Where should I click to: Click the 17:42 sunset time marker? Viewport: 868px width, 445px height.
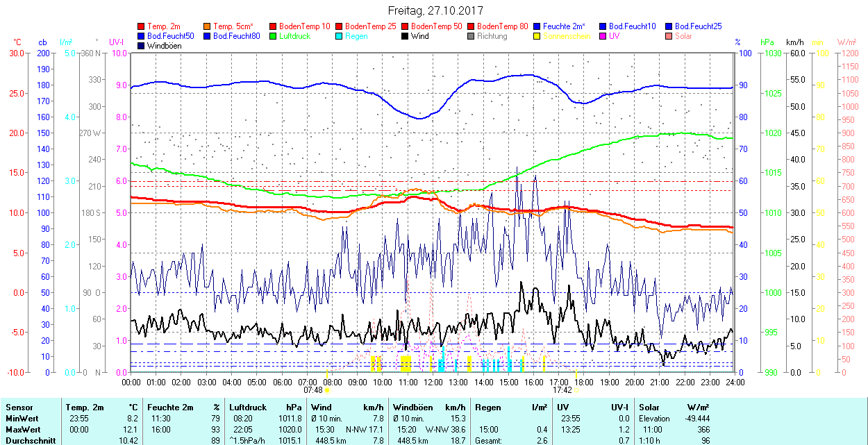pyautogui.click(x=562, y=390)
